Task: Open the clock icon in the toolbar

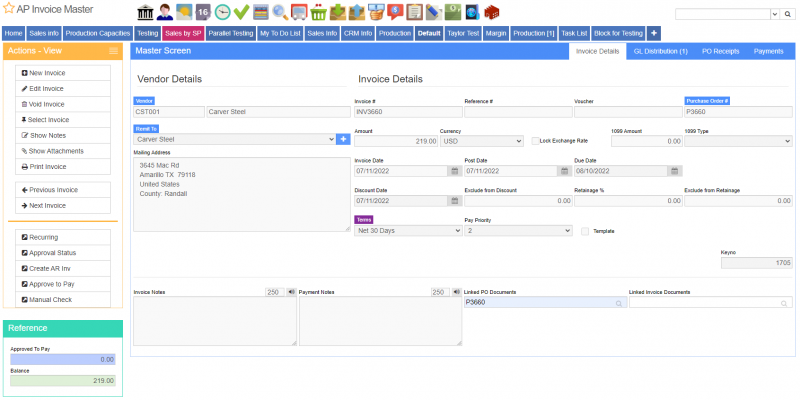Action: click(222, 12)
